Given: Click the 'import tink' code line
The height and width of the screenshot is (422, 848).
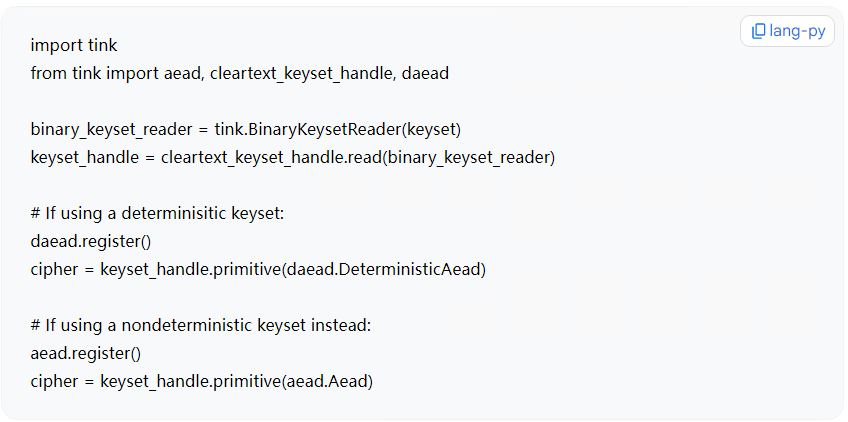Looking at the screenshot, I should coord(74,45).
